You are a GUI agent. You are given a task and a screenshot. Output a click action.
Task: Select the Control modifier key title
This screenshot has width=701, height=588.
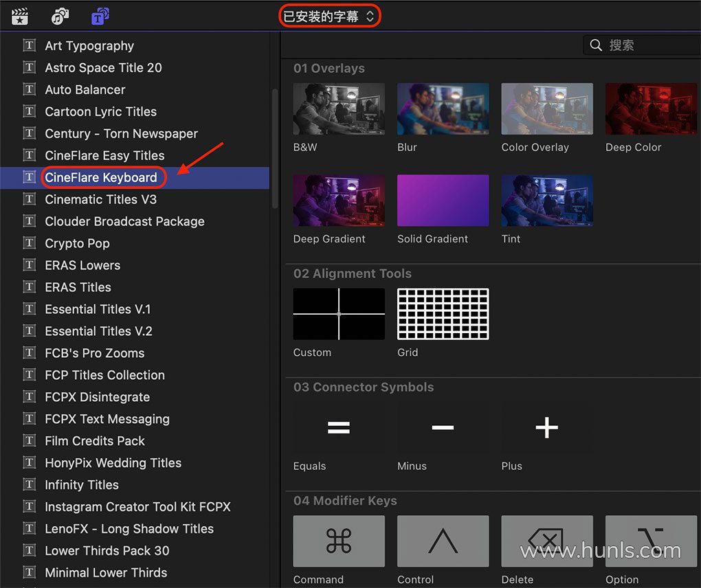coord(443,543)
